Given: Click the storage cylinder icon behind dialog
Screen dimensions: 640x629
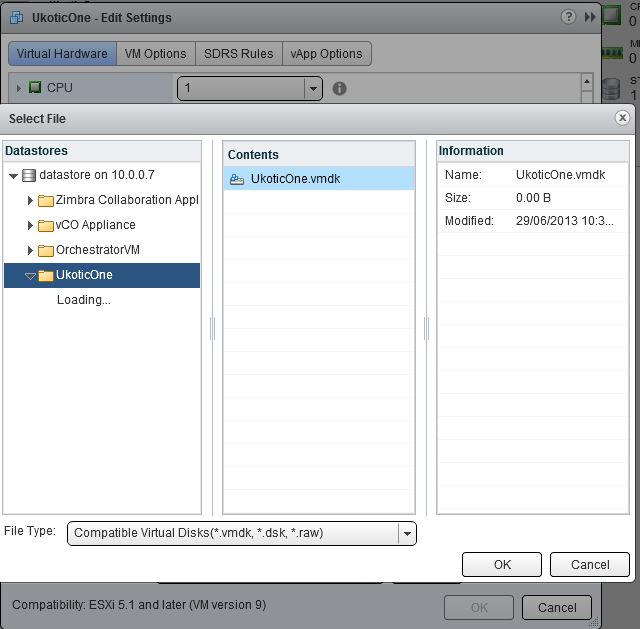Looking at the screenshot, I should pyautogui.click(x=611, y=89).
